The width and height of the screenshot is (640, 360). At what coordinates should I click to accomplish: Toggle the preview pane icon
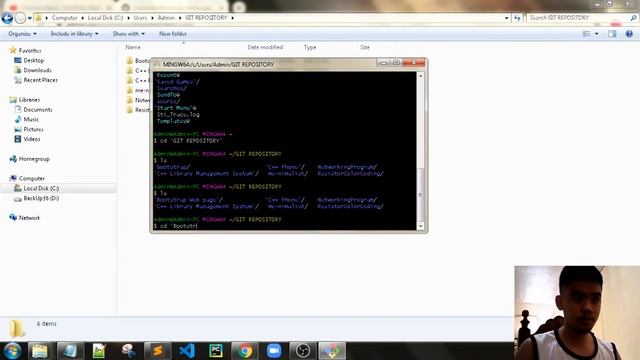(x=612, y=34)
